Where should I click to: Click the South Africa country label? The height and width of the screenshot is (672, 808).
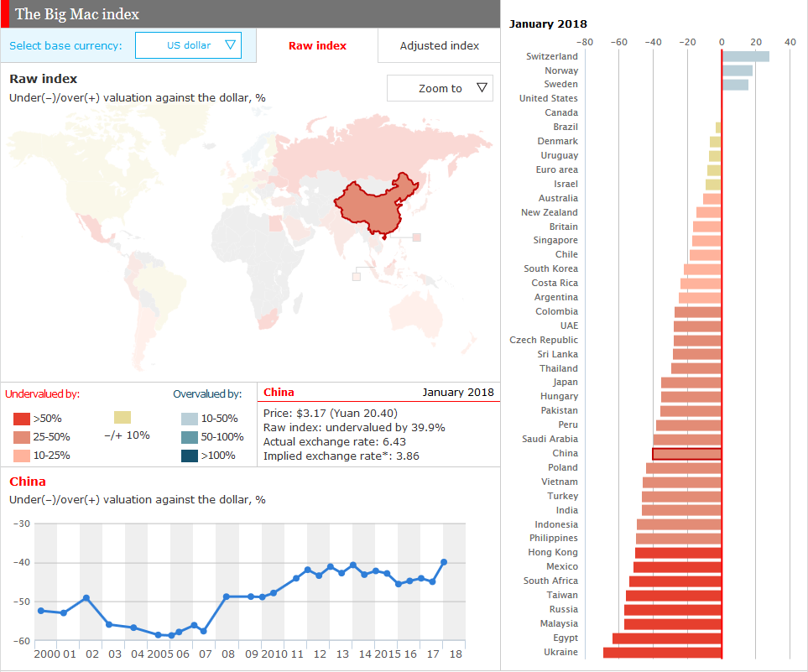pyautogui.click(x=550, y=581)
